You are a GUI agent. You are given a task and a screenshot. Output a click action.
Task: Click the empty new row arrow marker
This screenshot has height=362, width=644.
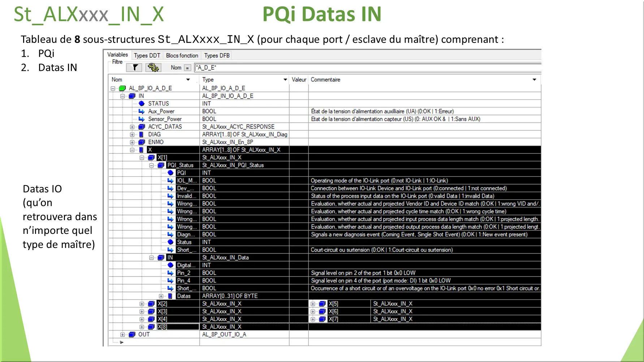[x=121, y=342]
